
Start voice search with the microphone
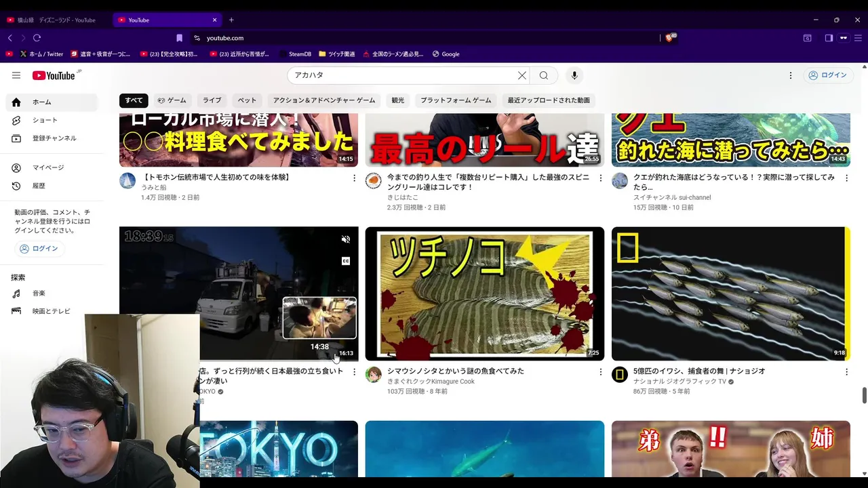point(574,75)
